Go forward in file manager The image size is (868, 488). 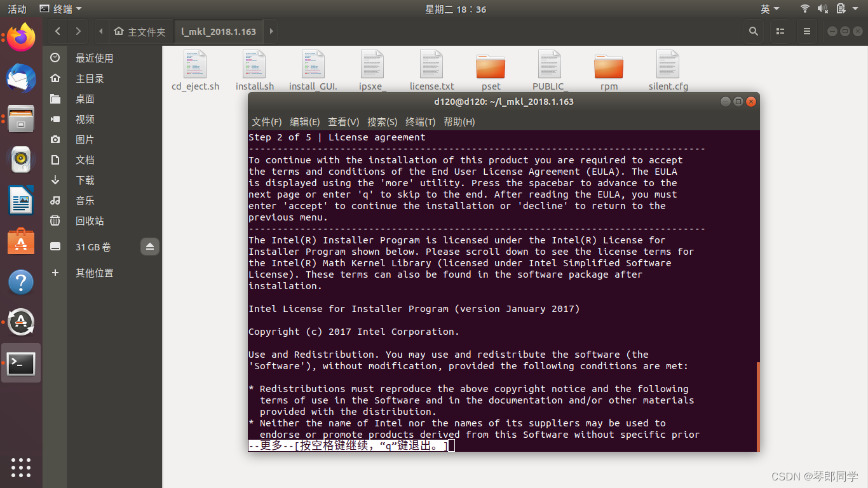tap(78, 31)
